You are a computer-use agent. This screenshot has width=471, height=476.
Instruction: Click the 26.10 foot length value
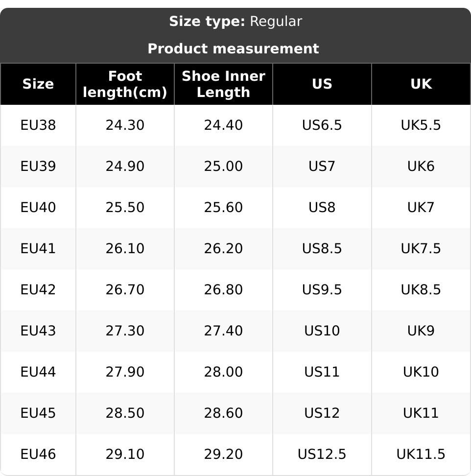[x=125, y=249]
